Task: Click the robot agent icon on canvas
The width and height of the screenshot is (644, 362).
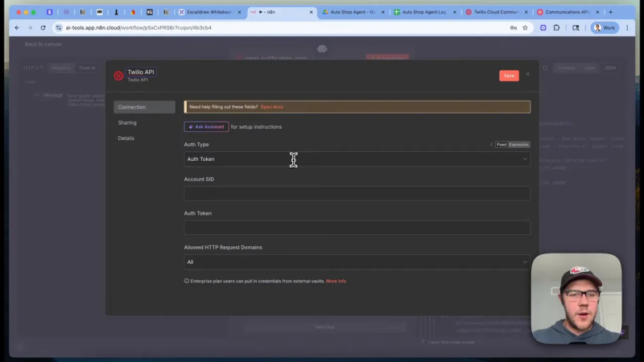Action: tap(322, 49)
